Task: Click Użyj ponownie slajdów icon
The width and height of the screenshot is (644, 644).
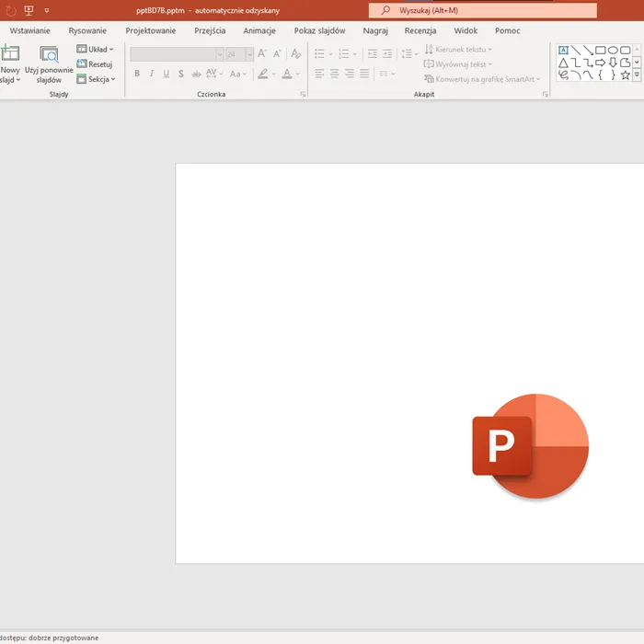Action: tap(49, 54)
